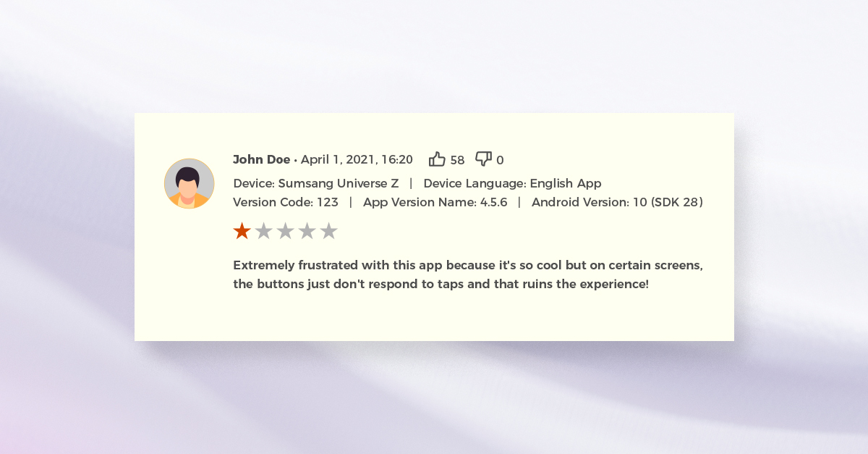Click the April 1, 2021 timestamp
The height and width of the screenshot is (454, 868).
click(357, 160)
